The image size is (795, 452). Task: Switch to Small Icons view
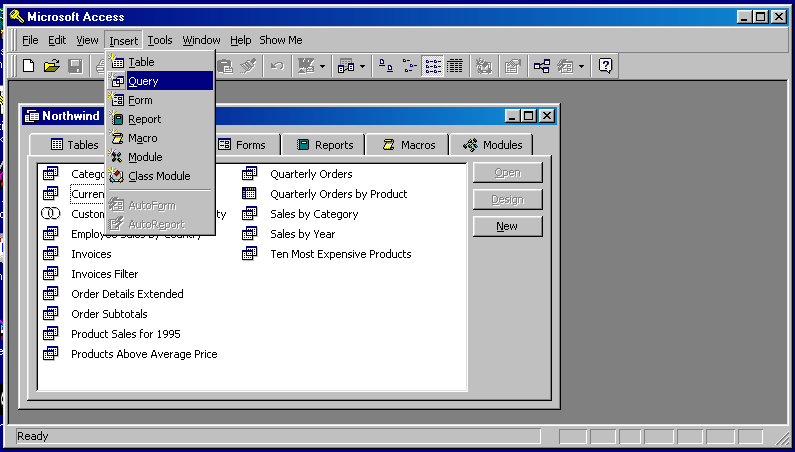click(410, 66)
